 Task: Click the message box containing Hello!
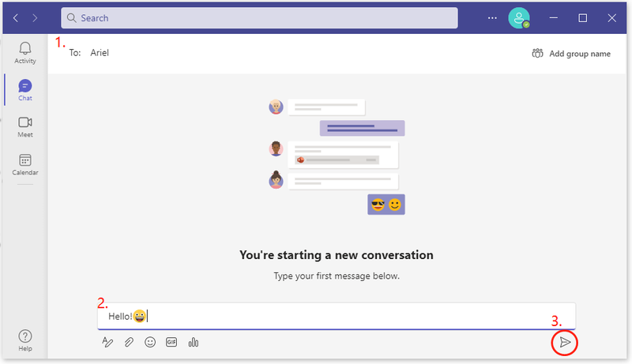[x=337, y=316]
